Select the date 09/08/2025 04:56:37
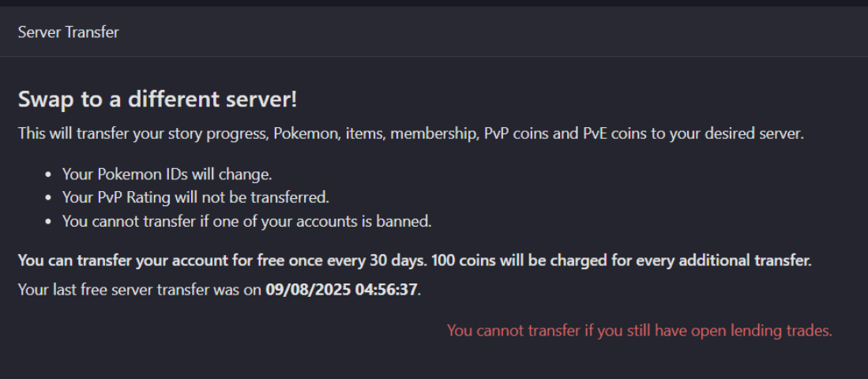This screenshot has height=379, width=868. tap(341, 290)
